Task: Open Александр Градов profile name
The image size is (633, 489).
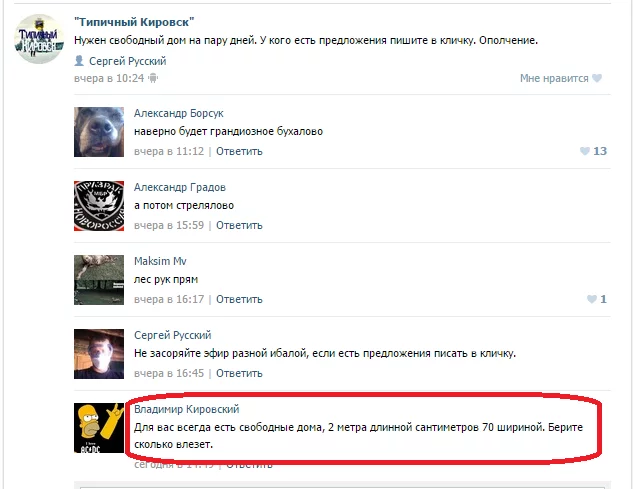Action: pyautogui.click(x=180, y=187)
